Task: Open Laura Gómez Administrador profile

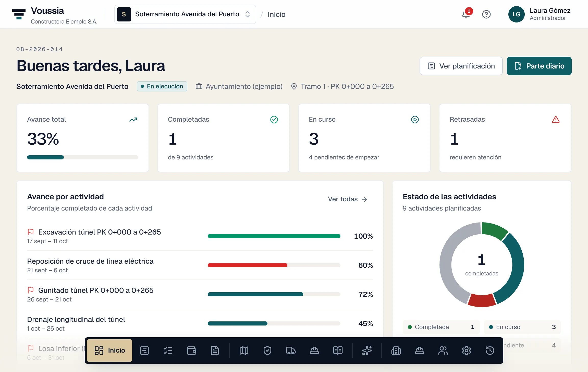Action: pyautogui.click(x=540, y=14)
